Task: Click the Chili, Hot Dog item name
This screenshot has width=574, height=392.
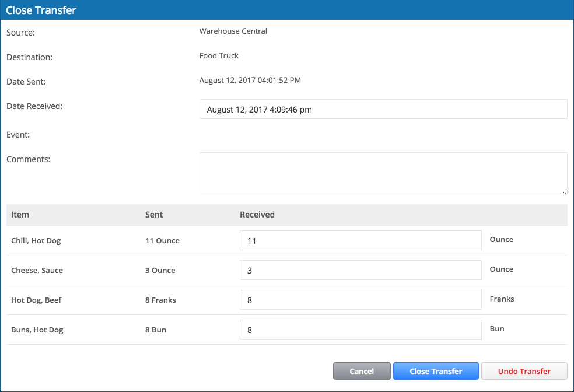Action: point(36,241)
